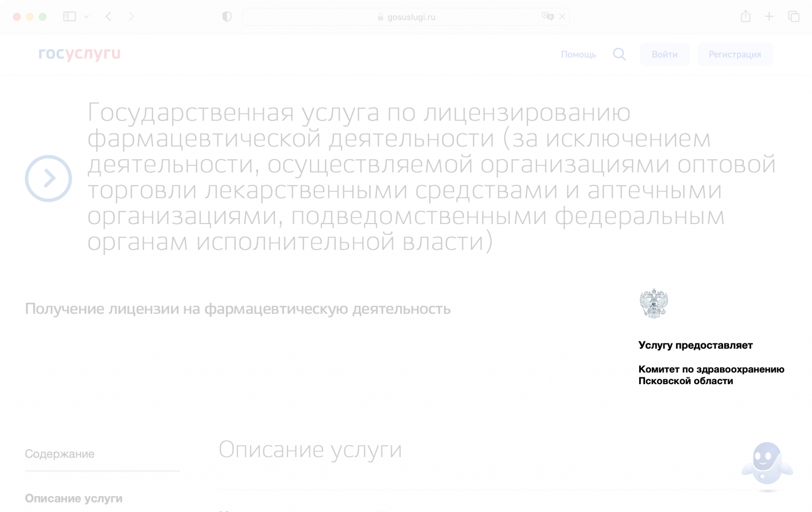Click the blue chevron circle next to title
Viewport: 812px width, 512px height.
pos(48,179)
